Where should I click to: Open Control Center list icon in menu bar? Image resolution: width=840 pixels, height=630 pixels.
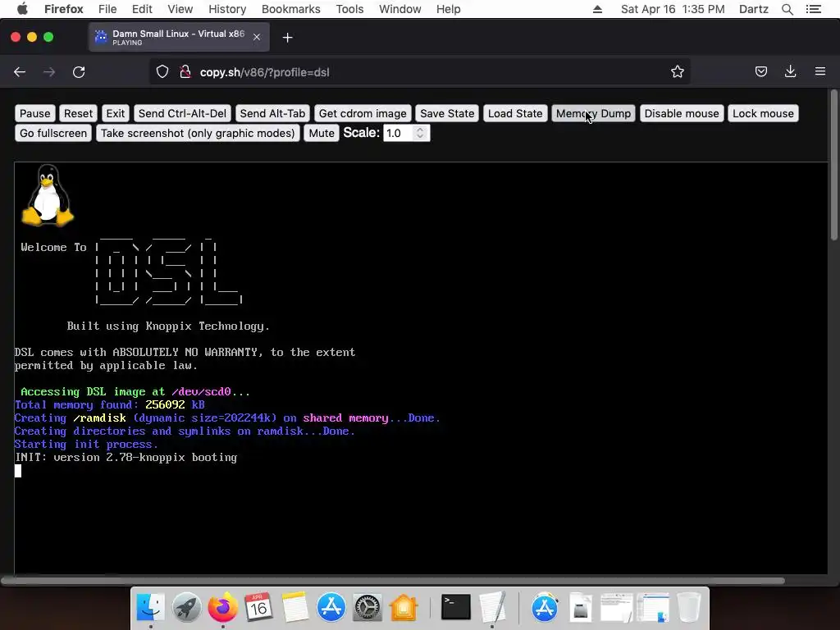(813, 9)
